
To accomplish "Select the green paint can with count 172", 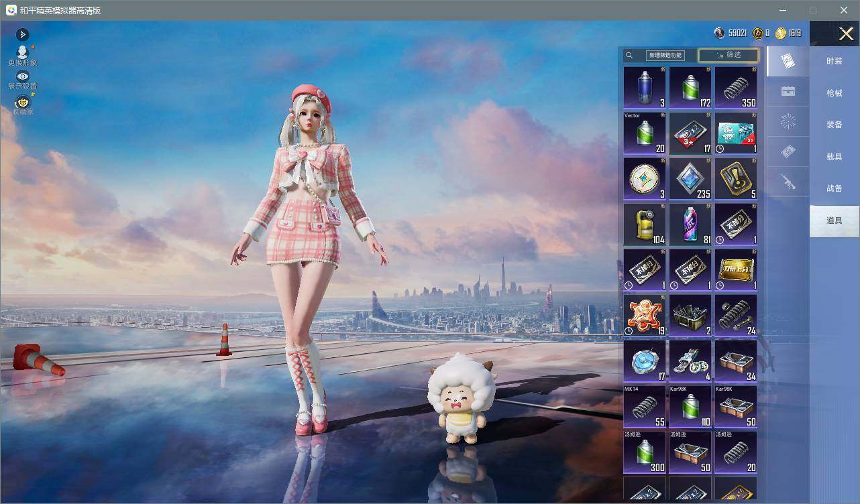I will click(x=690, y=88).
